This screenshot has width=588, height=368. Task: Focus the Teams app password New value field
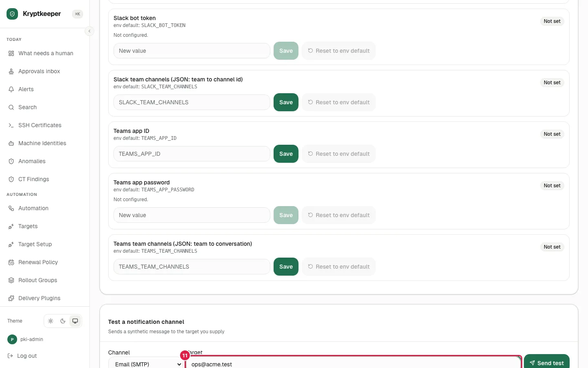(x=192, y=215)
